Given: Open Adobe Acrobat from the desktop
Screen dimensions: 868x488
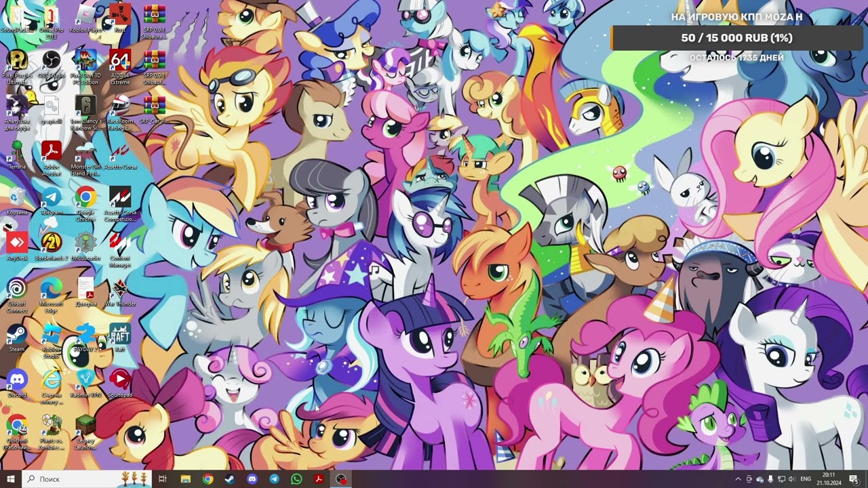Looking at the screenshot, I should (51, 158).
